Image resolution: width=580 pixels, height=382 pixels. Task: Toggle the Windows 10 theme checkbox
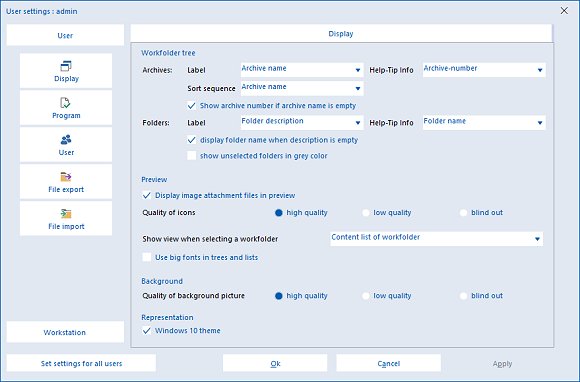147,331
